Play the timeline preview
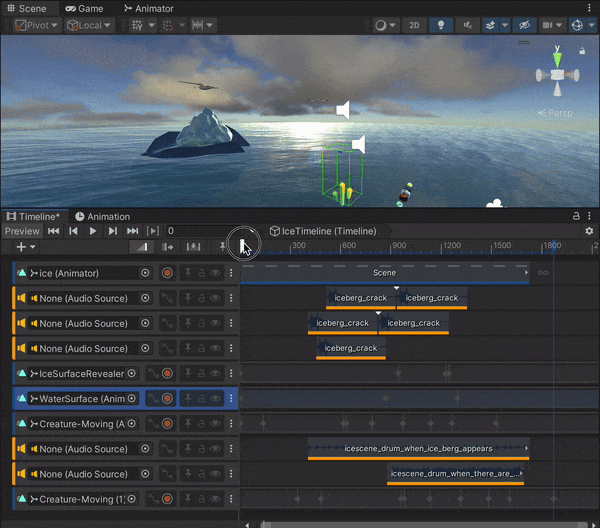The width and height of the screenshot is (600, 528). pos(93,231)
